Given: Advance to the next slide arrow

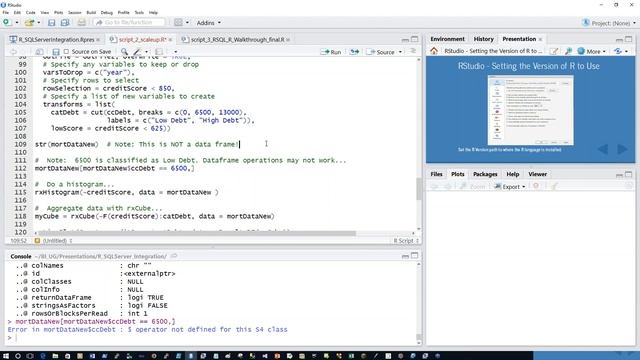Looking at the screenshot, I should [622, 149].
